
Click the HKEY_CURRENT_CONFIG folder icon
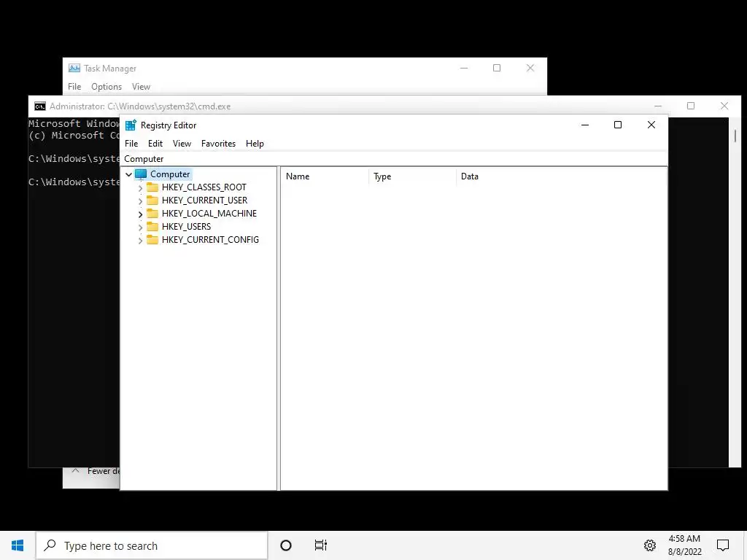152,239
